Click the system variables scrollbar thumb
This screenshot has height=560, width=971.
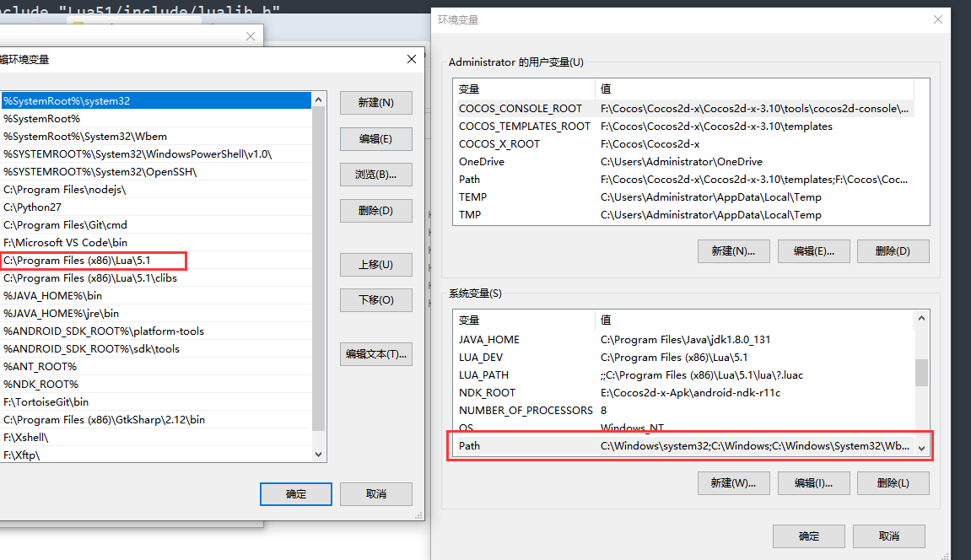pyautogui.click(x=921, y=373)
